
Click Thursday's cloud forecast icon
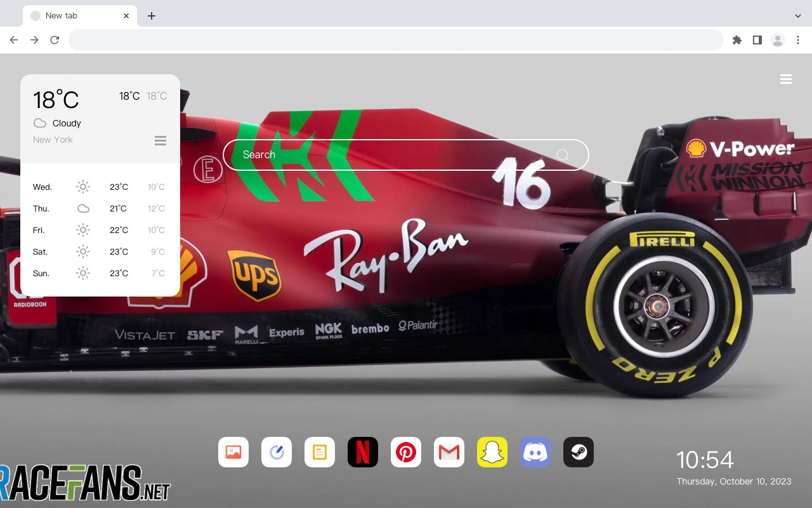83,208
